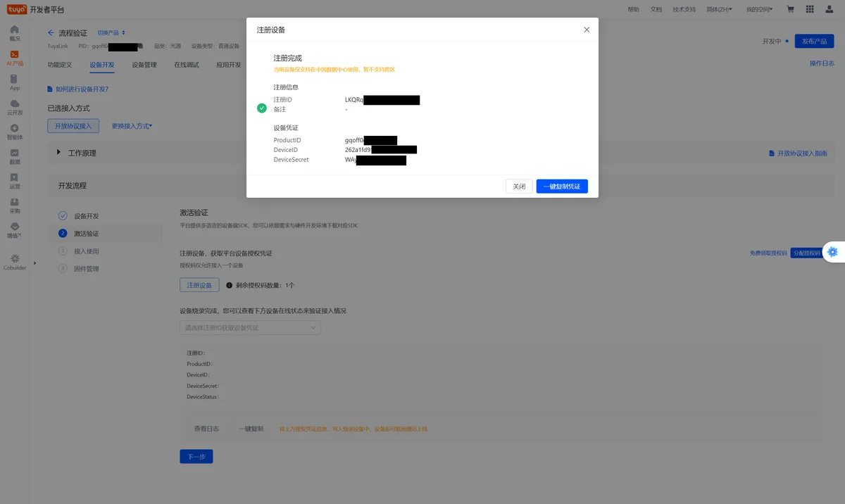The image size is (845, 504).
Task: Open the 如何进行设备开发? help link
Action: [78, 89]
